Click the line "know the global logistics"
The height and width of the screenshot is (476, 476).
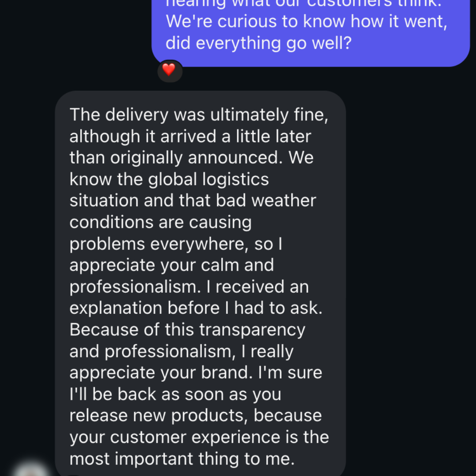[x=169, y=179]
